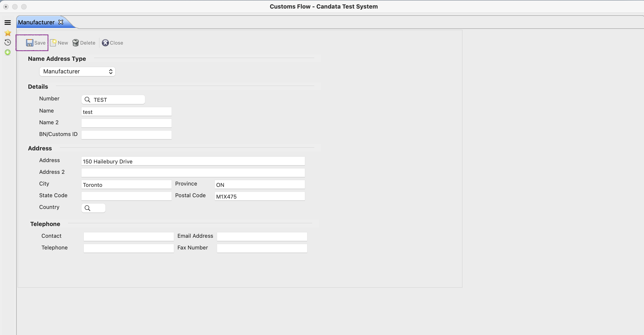
Task: Focus the Number field containing TEST
Action: [113, 100]
